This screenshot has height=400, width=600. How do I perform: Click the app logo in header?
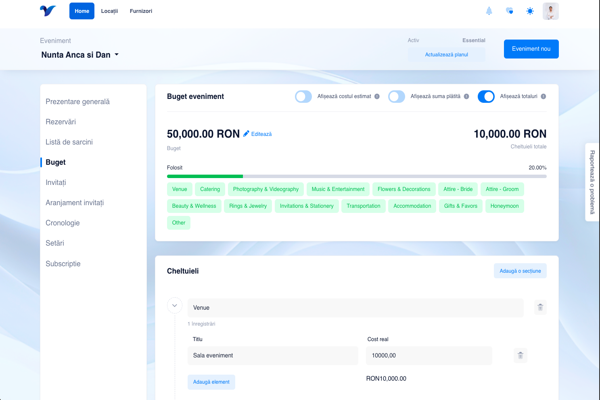(48, 11)
